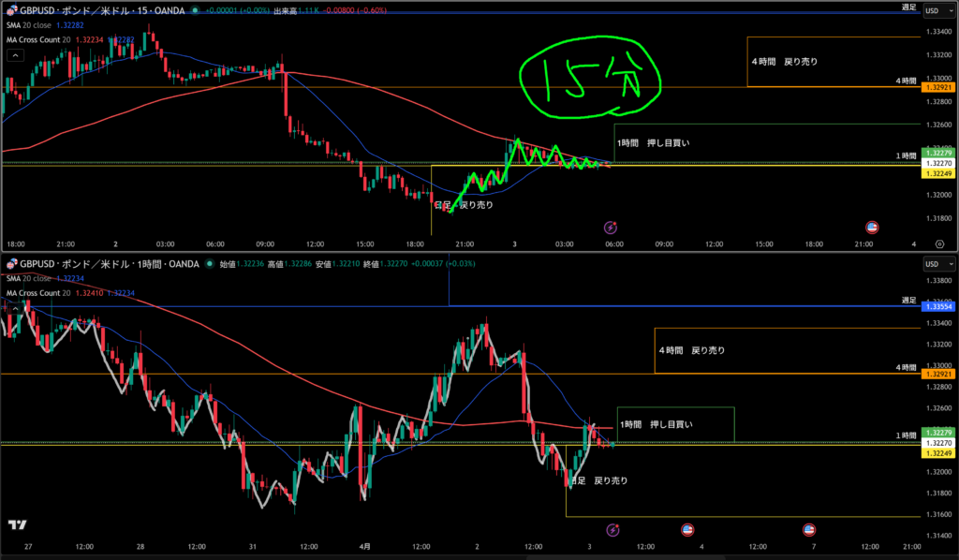The height and width of the screenshot is (560, 959).
Task: Click the TradingView logo in the bottom chart
Action: (x=16, y=525)
